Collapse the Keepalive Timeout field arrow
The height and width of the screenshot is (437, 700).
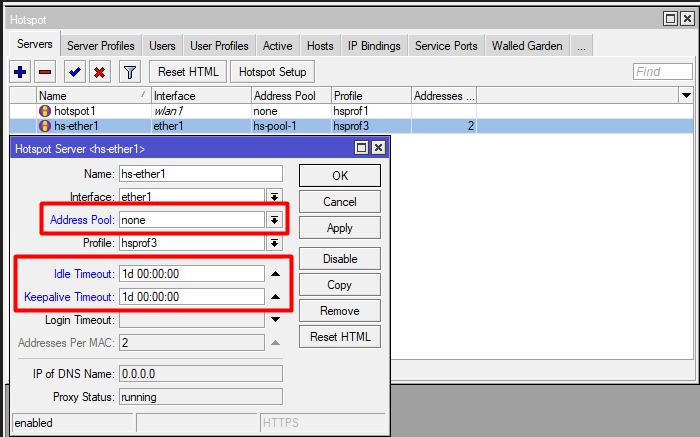point(274,297)
